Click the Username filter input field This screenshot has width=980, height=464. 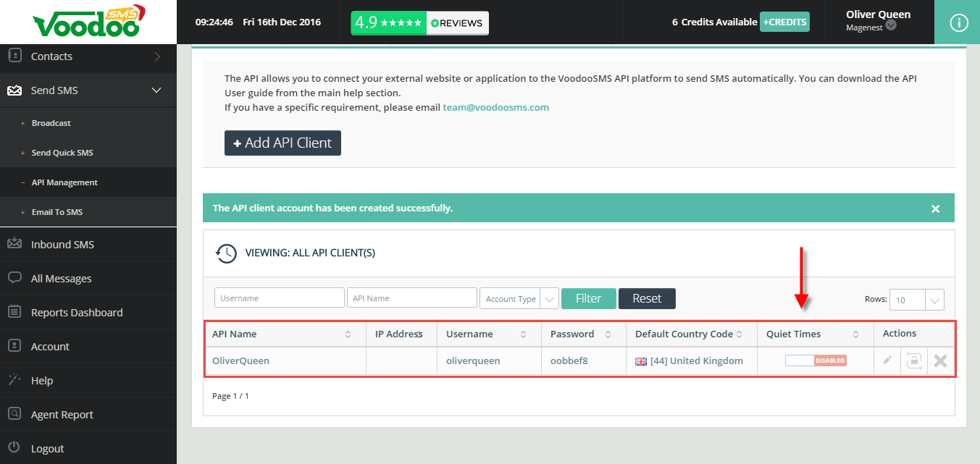(279, 298)
